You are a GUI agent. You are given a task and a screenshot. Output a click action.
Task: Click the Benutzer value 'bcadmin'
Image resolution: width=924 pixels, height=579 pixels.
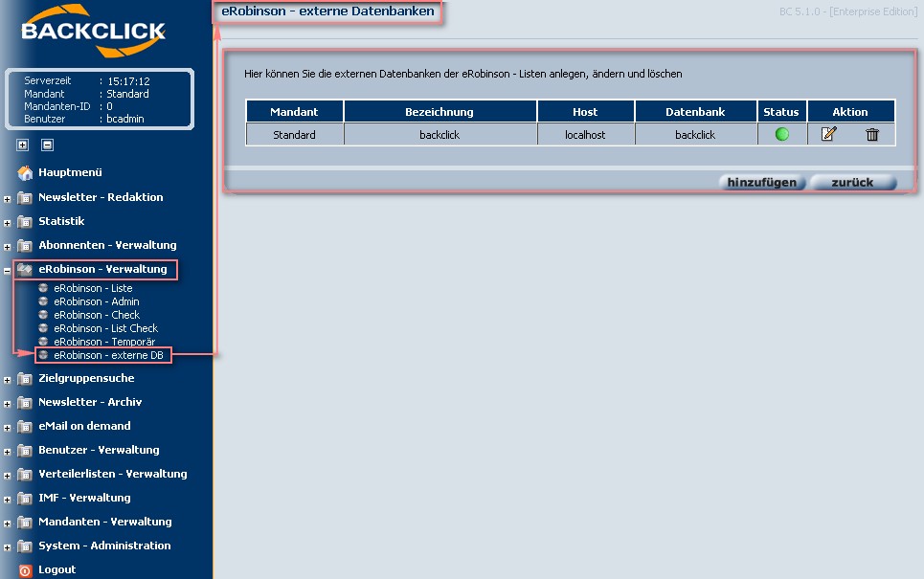124,119
